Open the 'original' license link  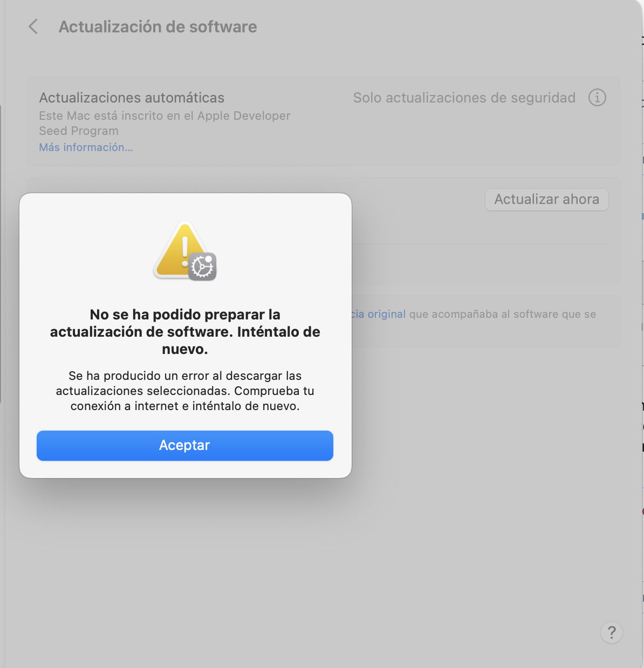click(x=386, y=314)
